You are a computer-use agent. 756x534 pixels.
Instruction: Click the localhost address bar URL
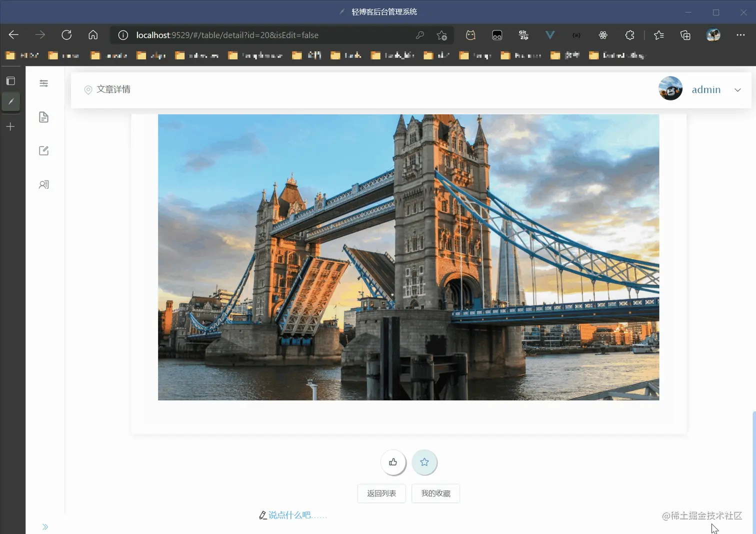point(227,35)
